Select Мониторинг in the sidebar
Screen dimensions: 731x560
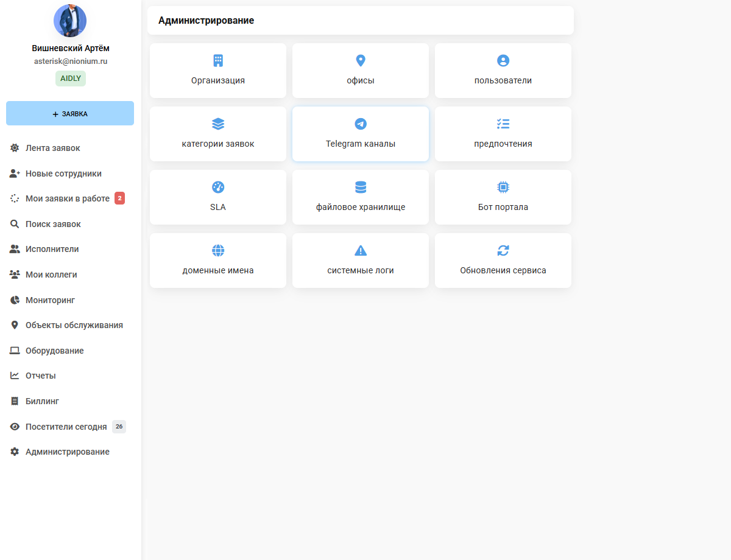point(50,300)
